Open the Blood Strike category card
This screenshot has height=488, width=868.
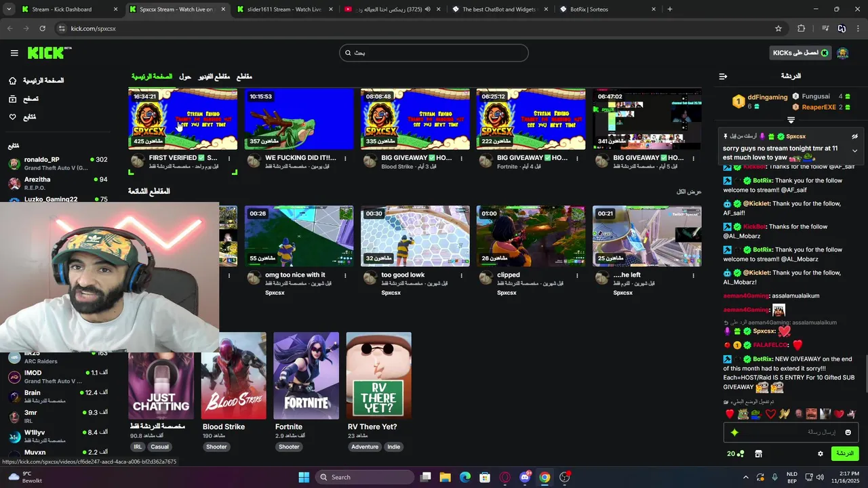pos(234,375)
